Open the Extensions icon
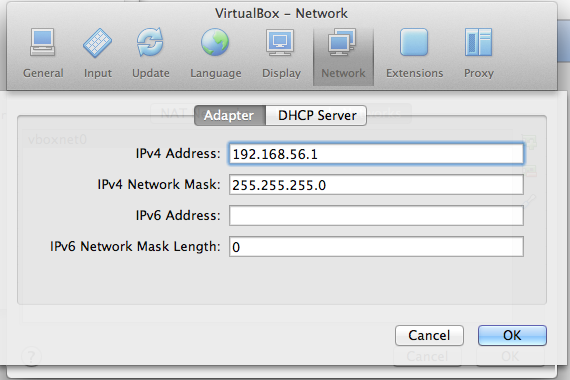The image size is (570, 380). pyautogui.click(x=414, y=42)
